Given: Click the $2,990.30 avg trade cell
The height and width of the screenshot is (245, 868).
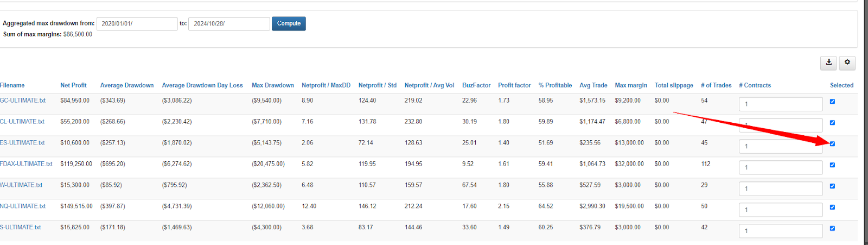Looking at the screenshot, I should pyautogui.click(x=592, y=206).
